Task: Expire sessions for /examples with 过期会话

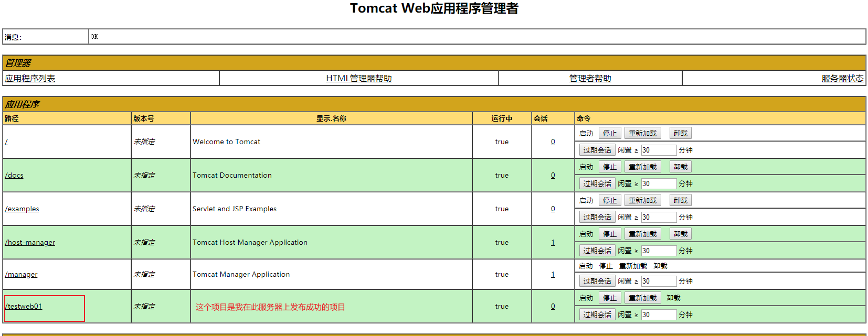Action: tap(597, 217)
